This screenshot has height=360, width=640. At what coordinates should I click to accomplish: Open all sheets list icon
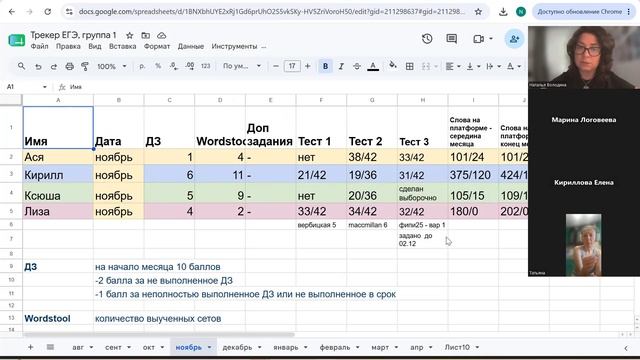click(50, 347)
